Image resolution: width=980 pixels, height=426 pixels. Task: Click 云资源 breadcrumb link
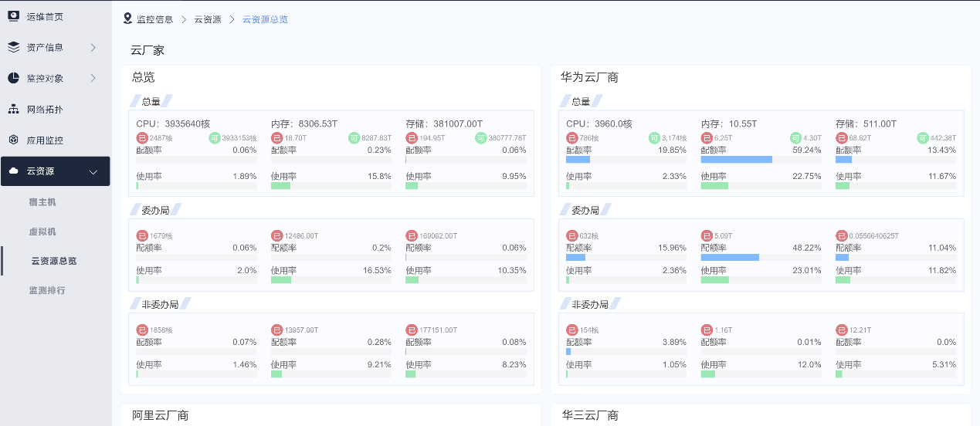[208, 19]
